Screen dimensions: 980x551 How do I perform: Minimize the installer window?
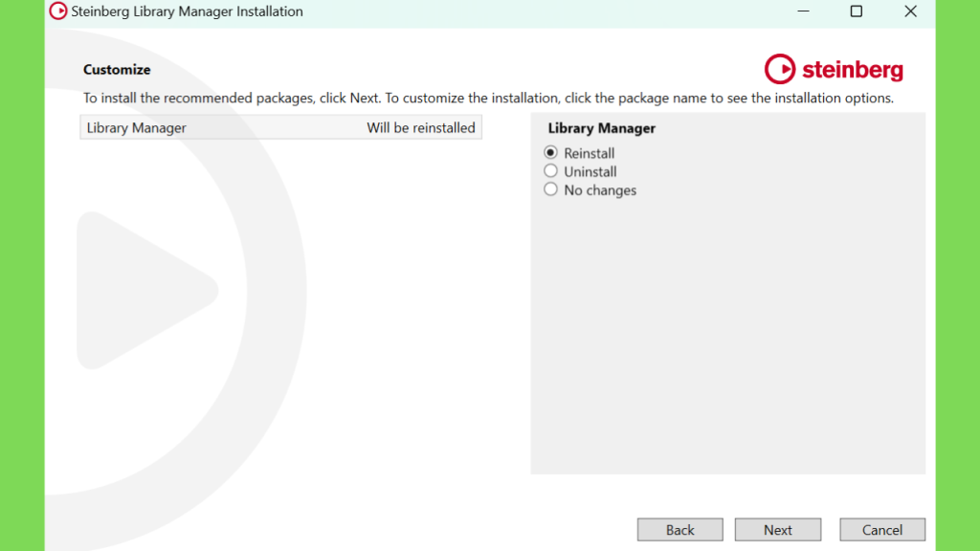coord(803,11)
